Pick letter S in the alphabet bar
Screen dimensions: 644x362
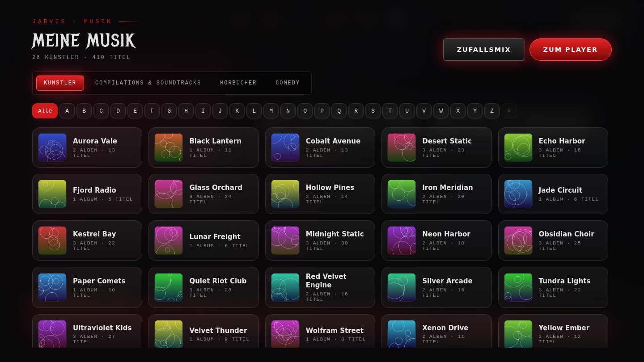(x=373, y=111)
